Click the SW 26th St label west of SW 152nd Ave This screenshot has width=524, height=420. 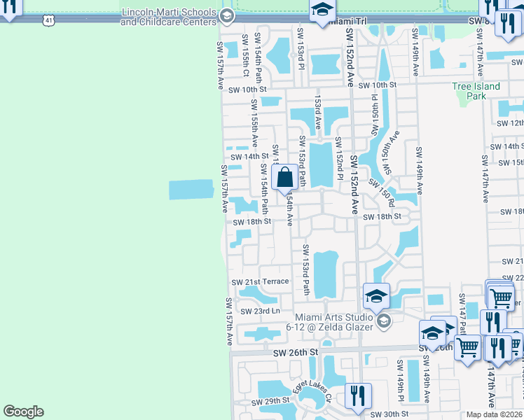296,353
